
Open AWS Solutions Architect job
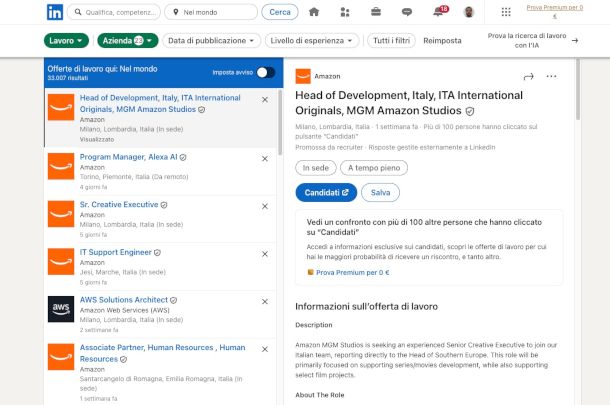pos(124,300)
